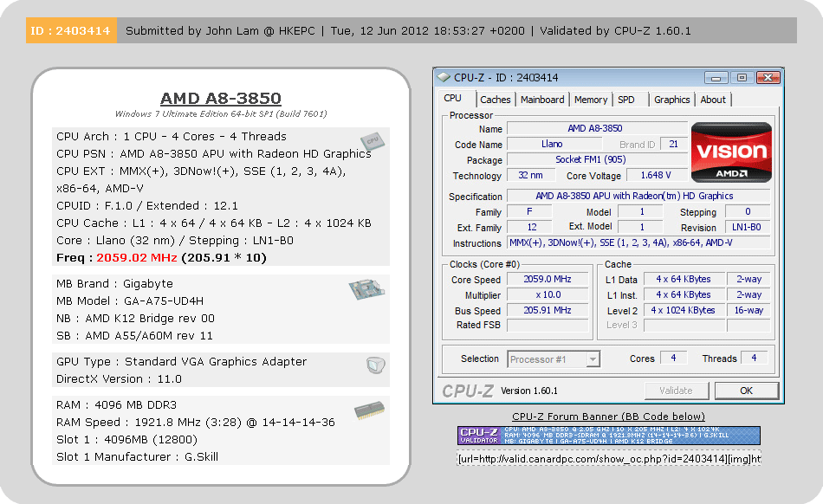Image resolution: width=823 pixels, height=504 pixels.
Task: Click the BB code URL field
Action: (609, 459)
